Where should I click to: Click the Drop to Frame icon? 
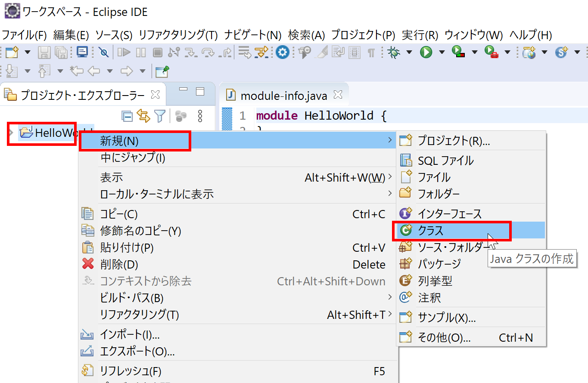click(245, 53)
